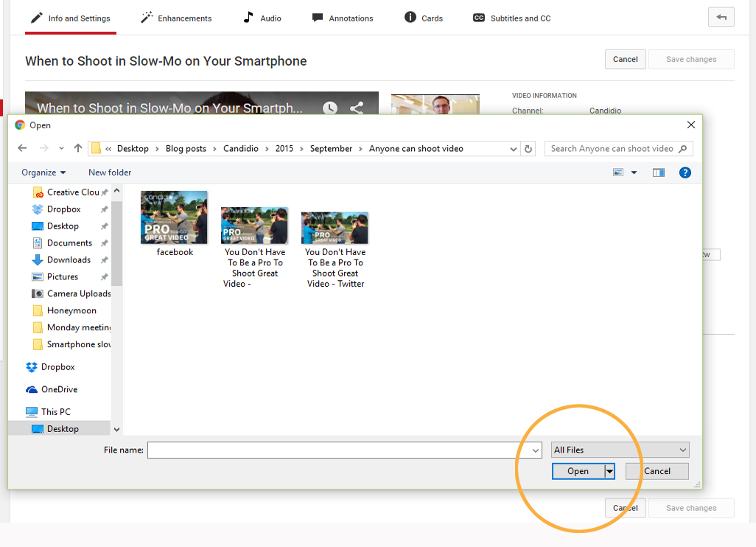Click Candidio in the breadcrumb path
This screenshot has height=547, width=756.
pyautogui.click(x=241, y=148)
